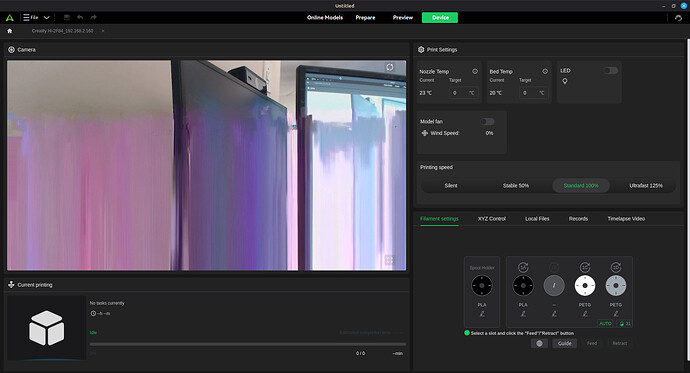Select Standard 100% printing speed
Screen dimensions: 690x373
click(x=581, y=186)
